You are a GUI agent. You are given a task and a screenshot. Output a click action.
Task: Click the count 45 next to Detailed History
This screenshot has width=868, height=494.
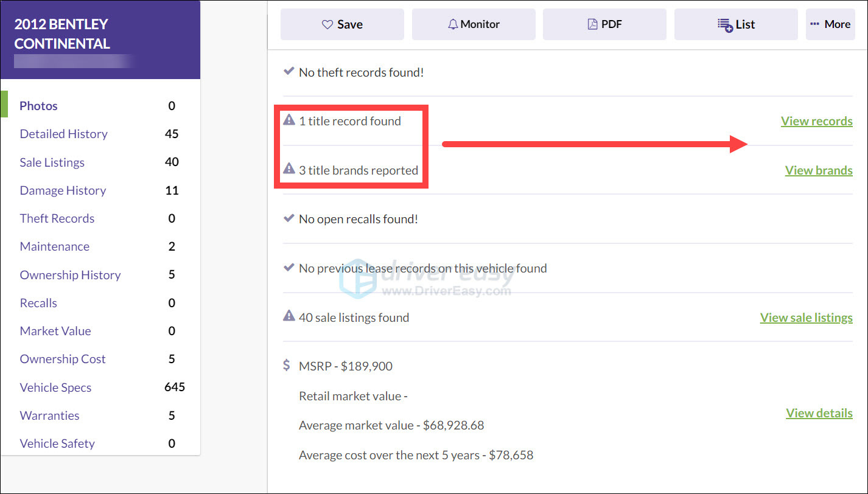point(172,134)
